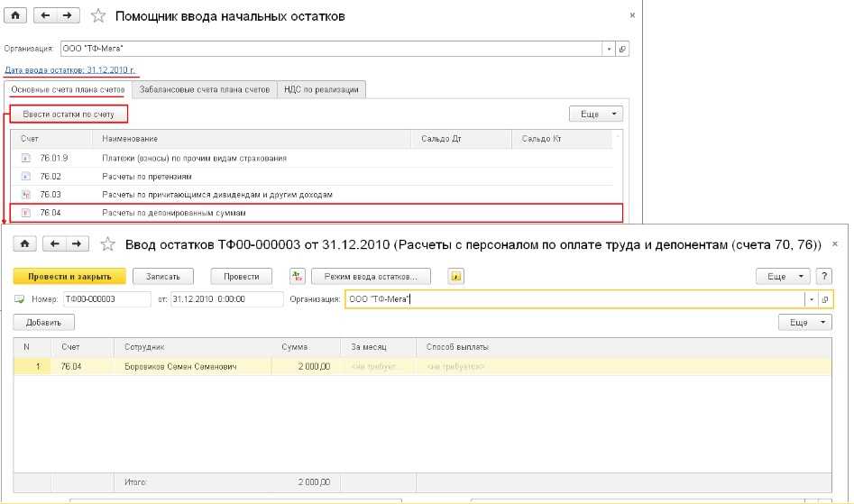The height and width of the screenshot is (504, 854).
Task: Click the Номер input field
Action: click(x=106, y=299)
